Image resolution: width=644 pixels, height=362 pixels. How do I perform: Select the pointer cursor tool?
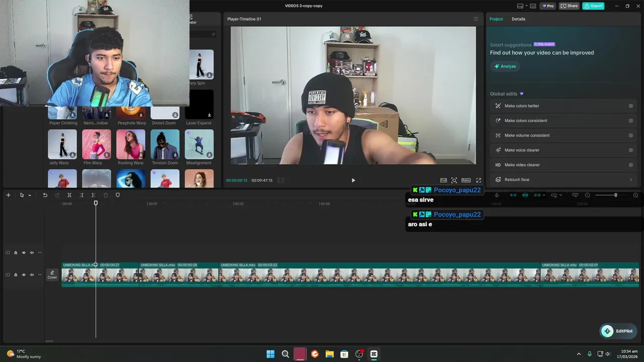(x=22, y=195)
